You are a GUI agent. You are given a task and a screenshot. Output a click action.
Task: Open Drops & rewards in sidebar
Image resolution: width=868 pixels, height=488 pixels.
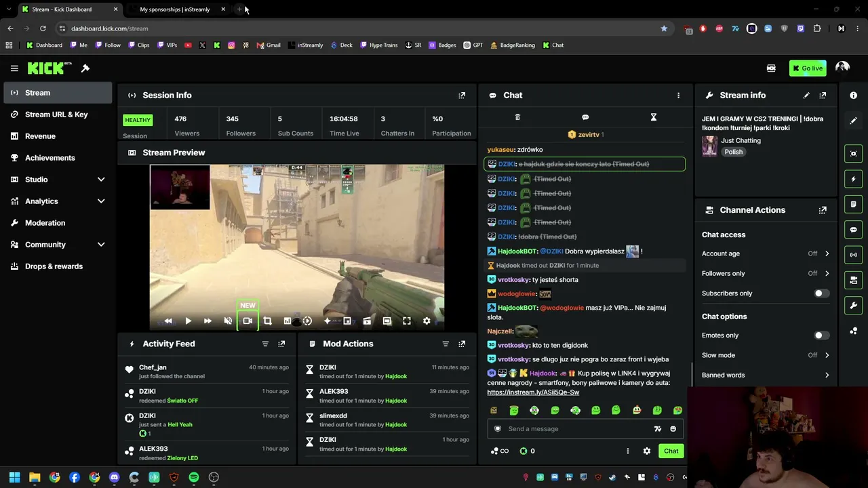coord(58,266)
